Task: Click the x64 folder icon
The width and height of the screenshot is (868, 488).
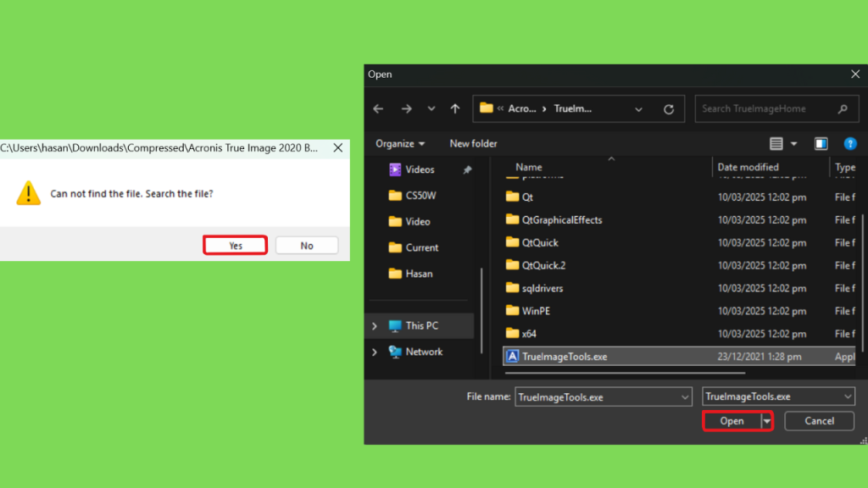Action: coord(513,332)
